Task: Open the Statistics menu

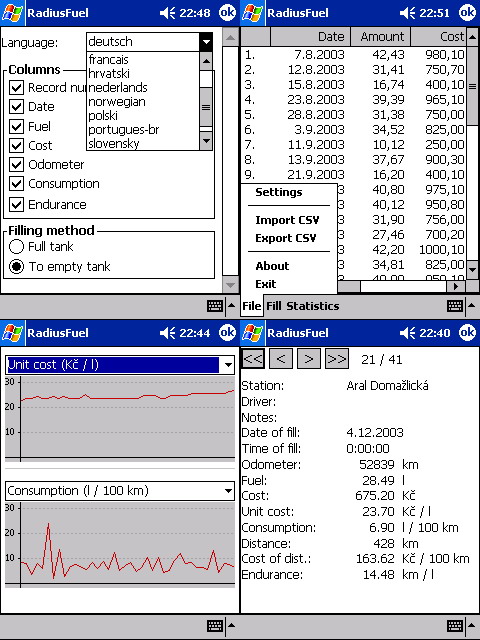Action: 313,306
